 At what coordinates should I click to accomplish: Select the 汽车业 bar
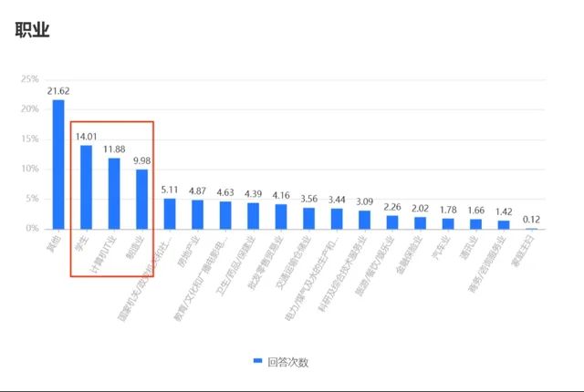point(448,224)
